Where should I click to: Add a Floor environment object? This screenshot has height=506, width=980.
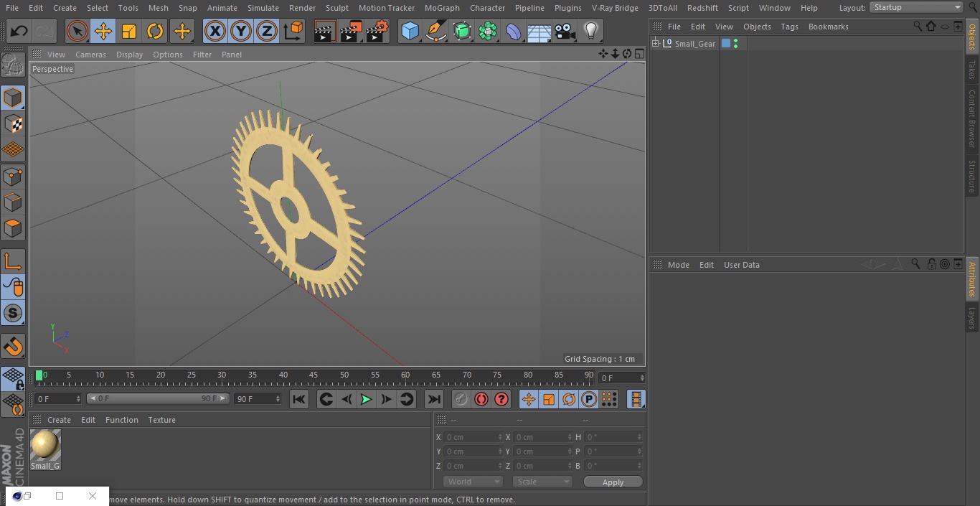(x=540, y=32)
